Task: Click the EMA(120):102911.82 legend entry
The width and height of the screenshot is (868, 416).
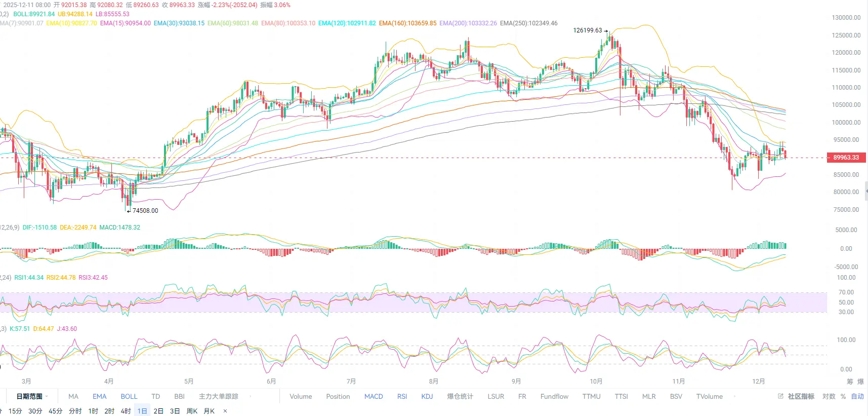Action: (347, 23)
